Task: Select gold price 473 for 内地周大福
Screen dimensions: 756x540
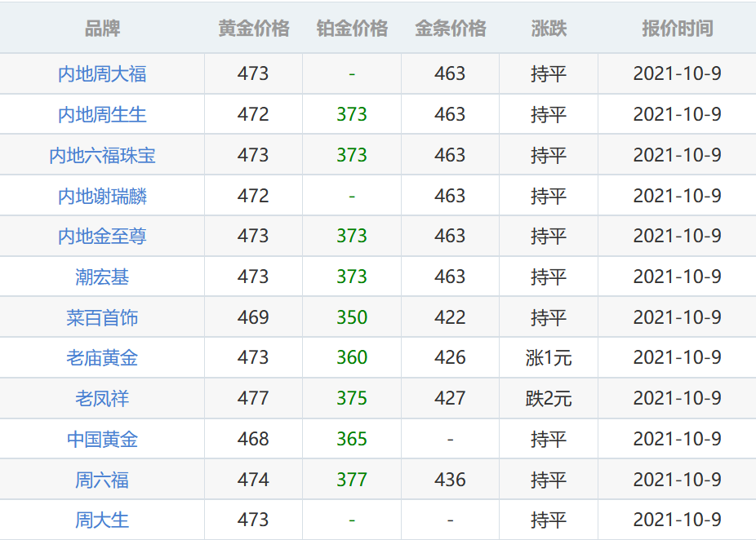Action: pos(253,73)
